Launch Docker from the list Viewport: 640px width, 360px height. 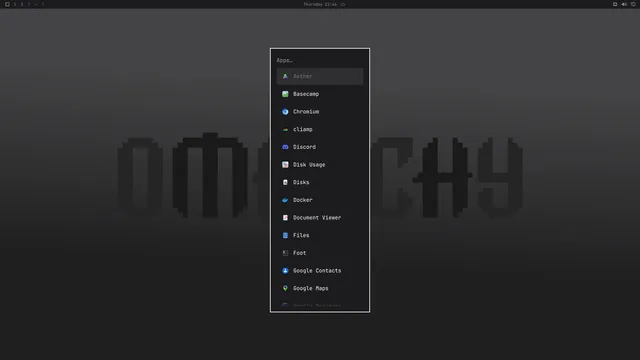[320, 200]
